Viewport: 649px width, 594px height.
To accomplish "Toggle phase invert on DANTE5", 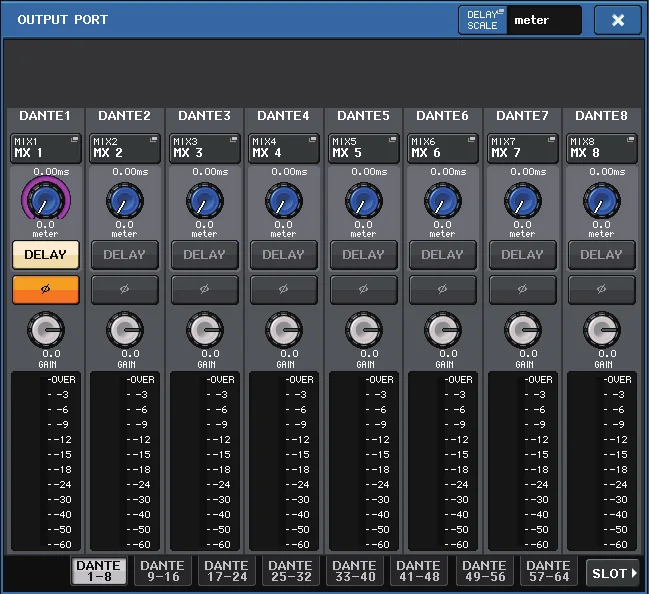I will tap(363, 289).
